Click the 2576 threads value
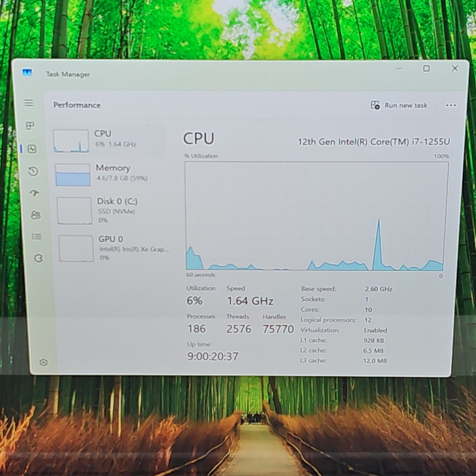 pyautogui.click(x=239, y=329)
